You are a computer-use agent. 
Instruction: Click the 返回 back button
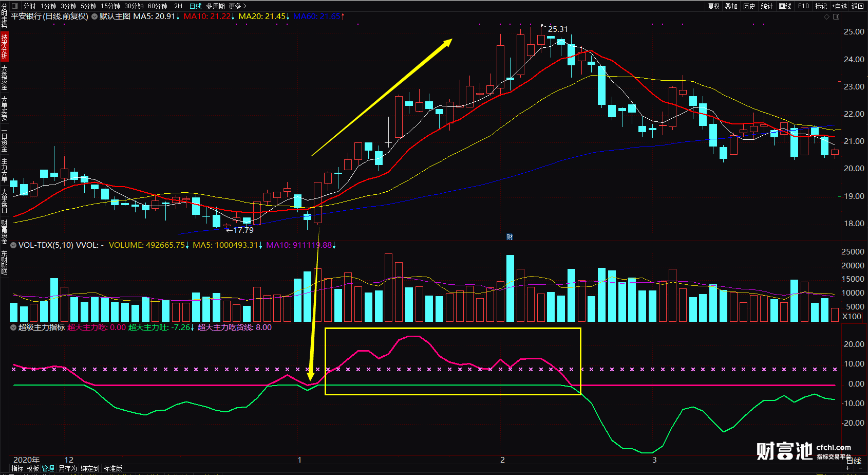[x=858, y=6]
